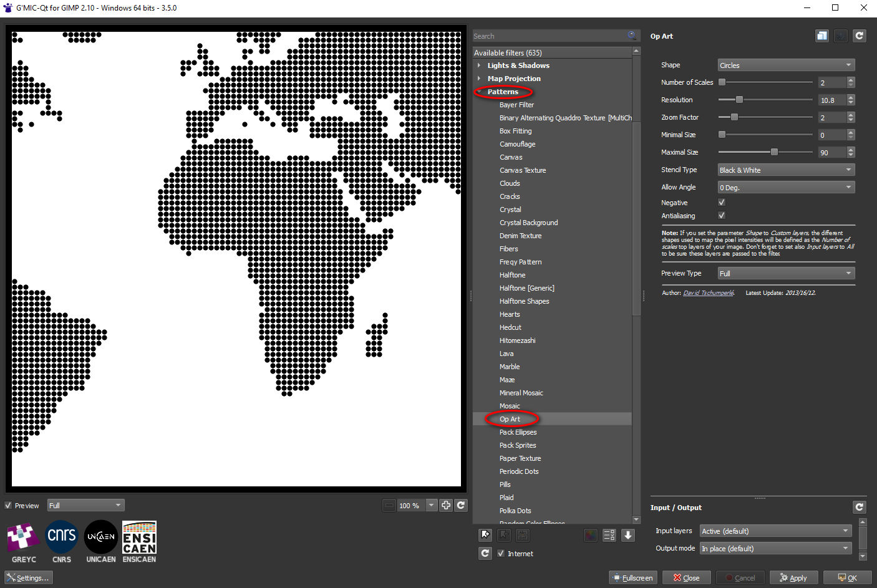Screen dimensions: 877x588
Task: Expand the Lights & Shadows category
Action: (518, 65)
